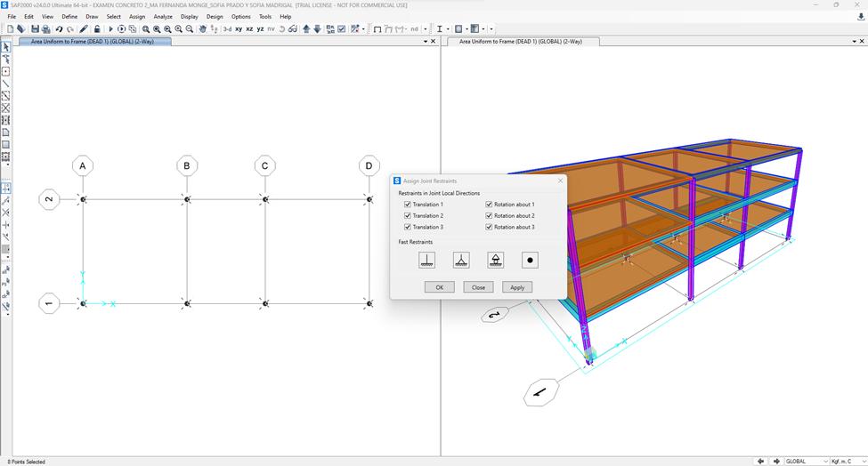The image size is (868, 466).
Task: Click the perspective glasses toggle icon
Action: click(x=293, y=28)
